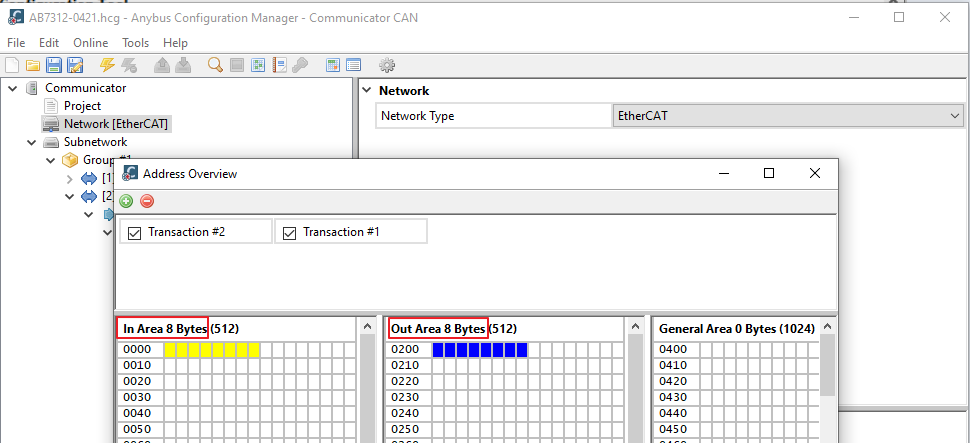Image resolution: width=970 pixels, height=443 pixels.
Task: Click the key icon in toolbar
Action: (x=300, y=65)
